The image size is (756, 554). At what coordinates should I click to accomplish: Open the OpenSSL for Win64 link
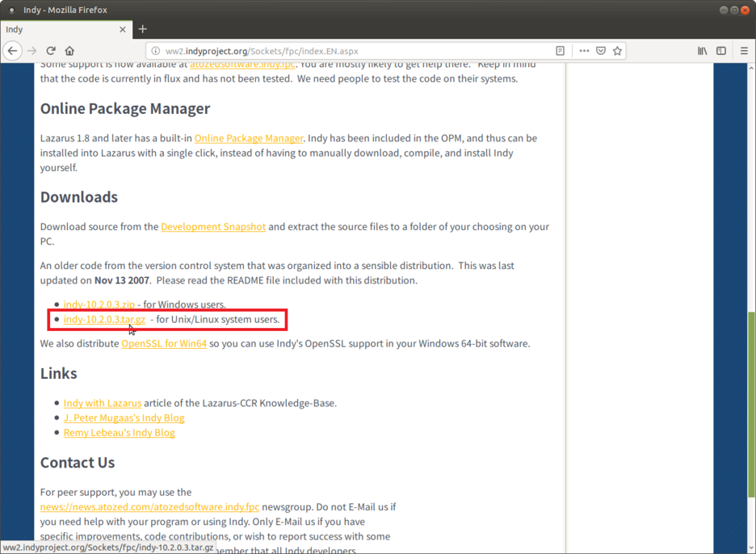(x=164, y=343)
